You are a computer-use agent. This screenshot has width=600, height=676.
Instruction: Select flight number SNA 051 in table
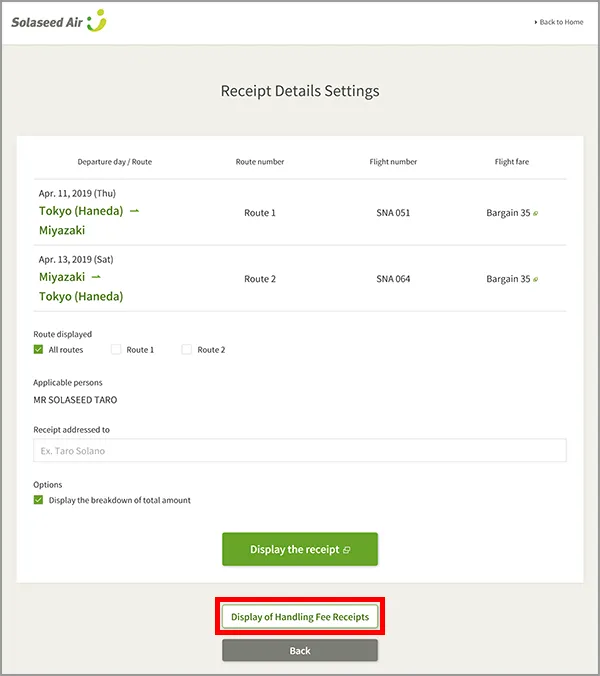(393, 213)
